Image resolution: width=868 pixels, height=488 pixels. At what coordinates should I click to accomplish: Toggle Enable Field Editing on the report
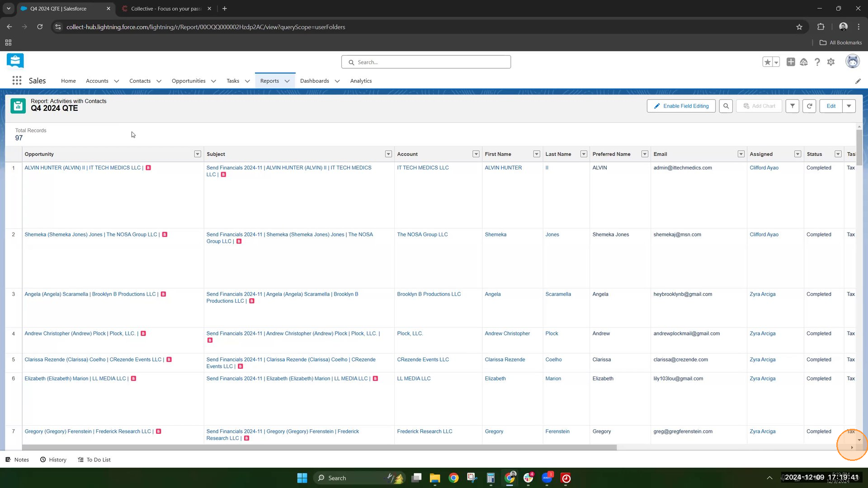coord(681,106)
